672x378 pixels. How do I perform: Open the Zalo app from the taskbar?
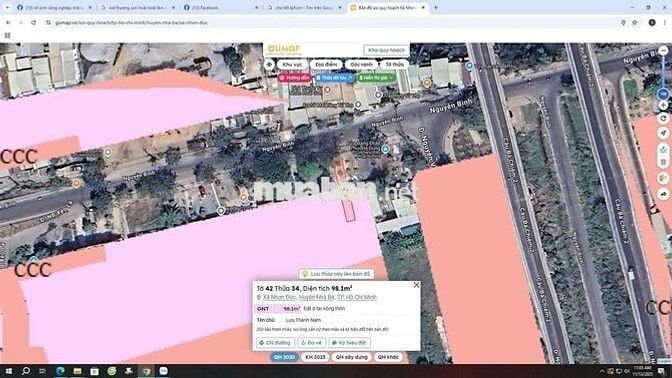(164, 371)
